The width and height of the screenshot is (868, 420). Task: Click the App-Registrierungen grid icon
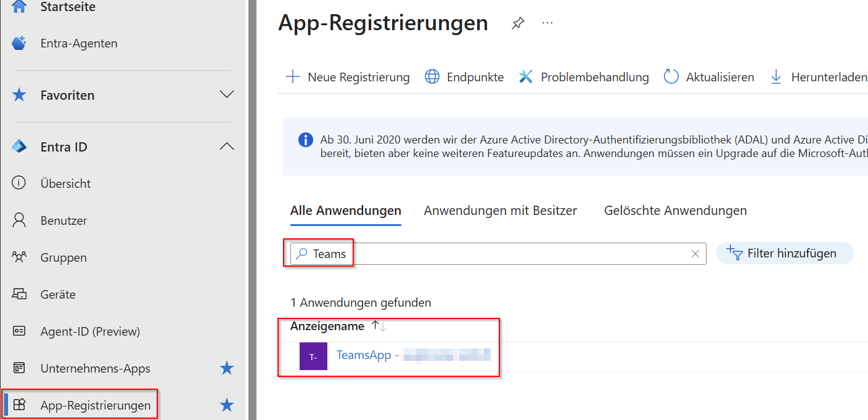19,405
